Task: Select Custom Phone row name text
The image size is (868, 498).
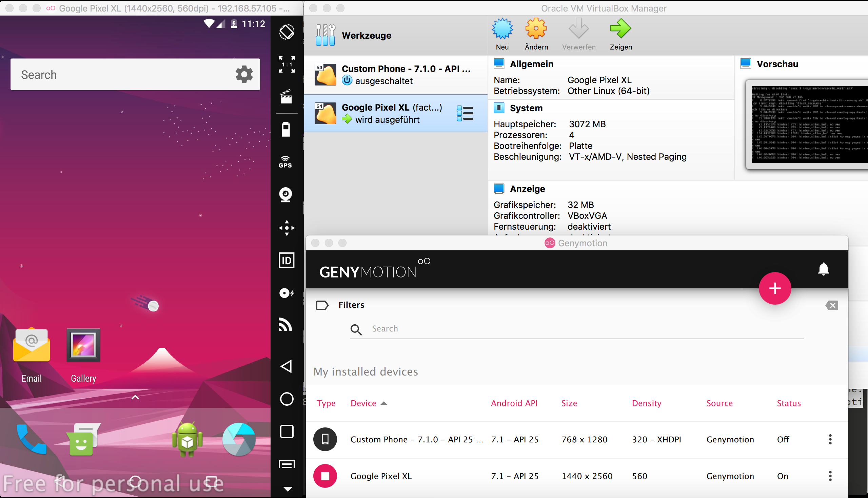Action: point(417,440)
